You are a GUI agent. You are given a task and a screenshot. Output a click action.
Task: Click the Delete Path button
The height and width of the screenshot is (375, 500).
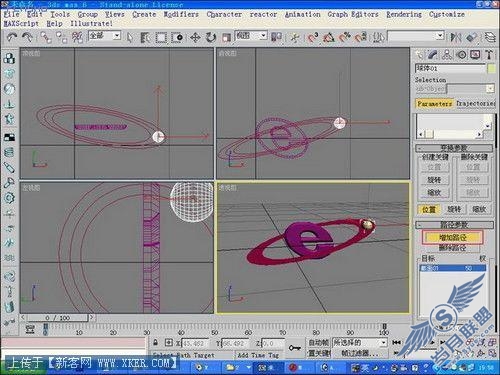452,248
